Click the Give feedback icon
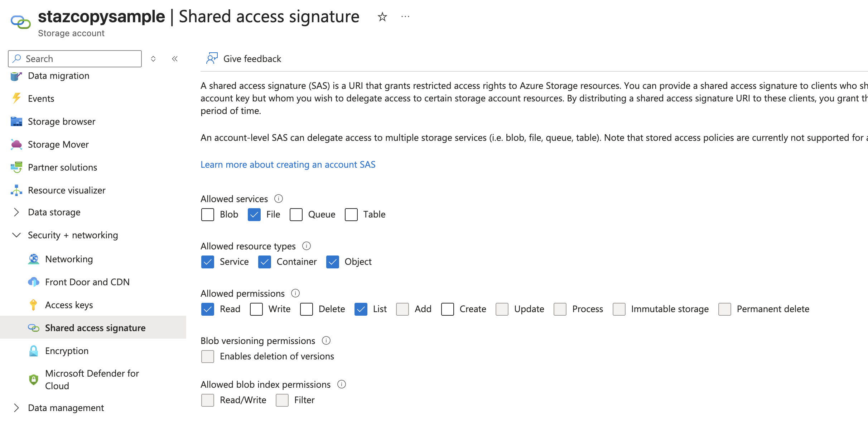Image resolution: width=868 pixels, height=425 pixels. click(x=212, y=58)
